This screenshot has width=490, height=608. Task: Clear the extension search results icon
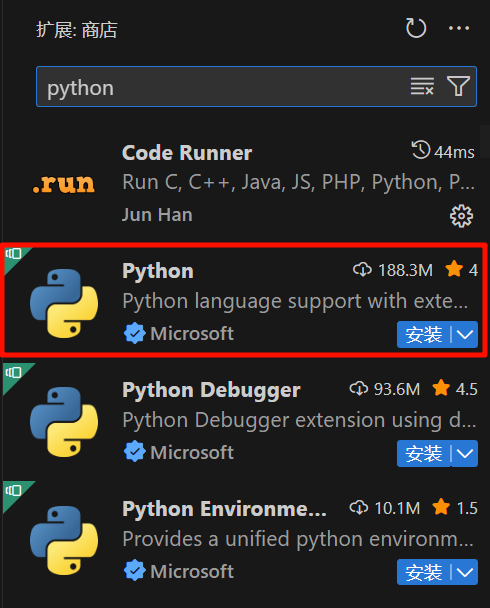tap(422, 86)
